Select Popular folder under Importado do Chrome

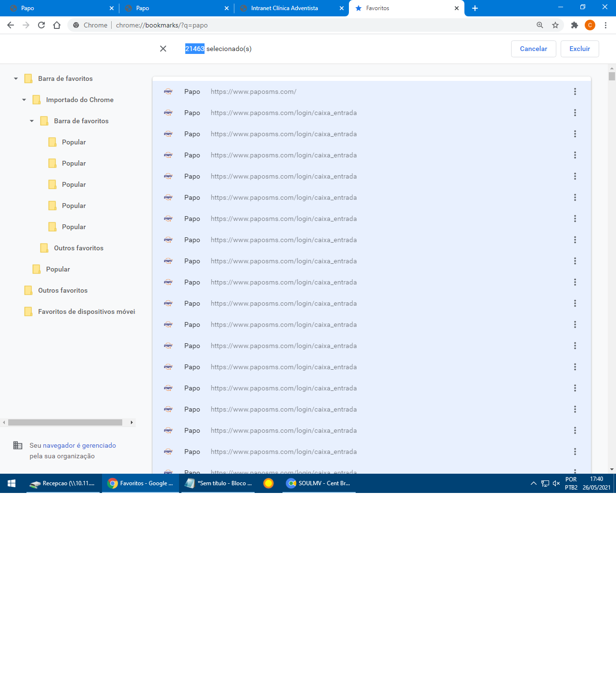pyautogui.click(x=58, y=269)
